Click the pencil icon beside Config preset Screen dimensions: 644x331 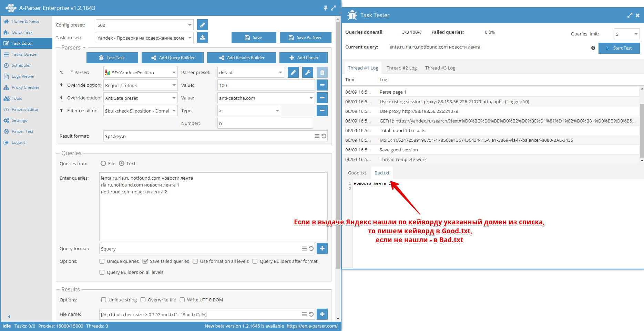pyautogui.click(x=203, y=25)
